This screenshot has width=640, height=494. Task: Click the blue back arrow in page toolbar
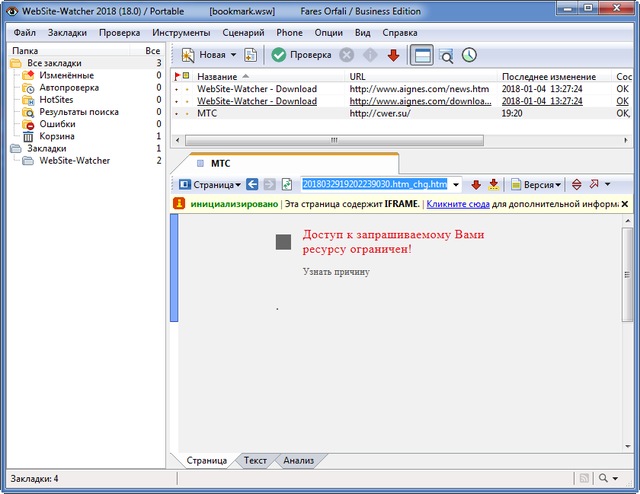pyautogui.click(x=252, y=185)
